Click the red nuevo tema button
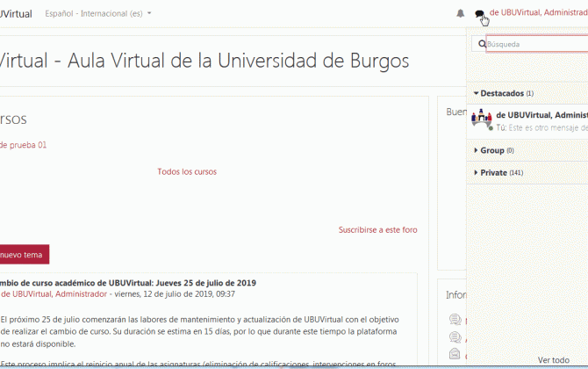The width and height of the screenshot is (588, 369). (x=25, y=255)
